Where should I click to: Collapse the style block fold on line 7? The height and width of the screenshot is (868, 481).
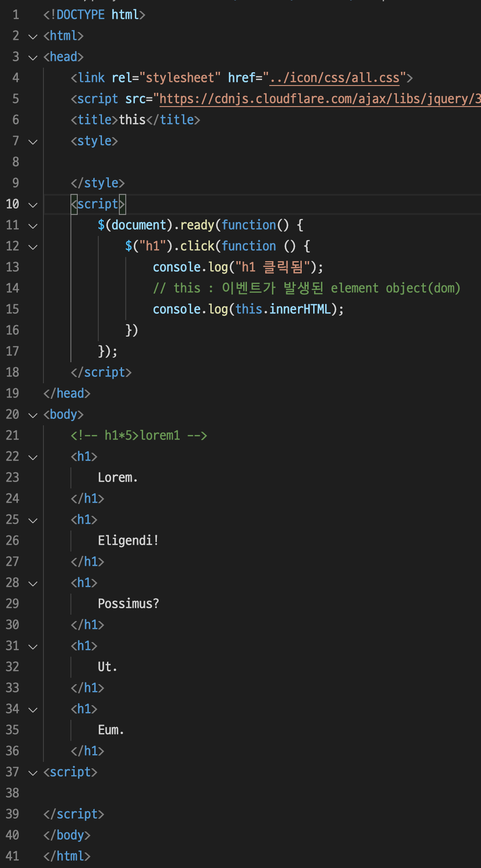tap(33, 142)
